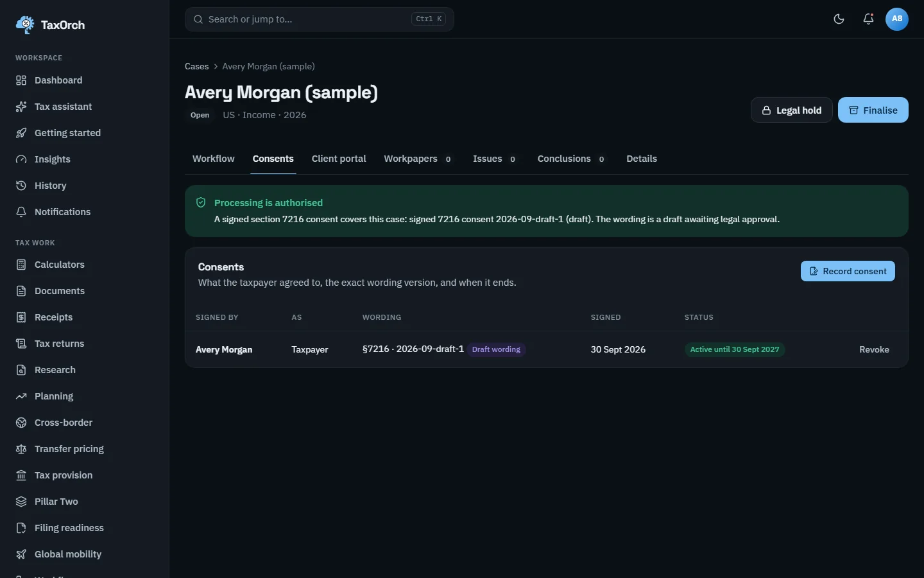The image size is (924, 578).
Task: Open the Conclusions tab
Action: 572,159
